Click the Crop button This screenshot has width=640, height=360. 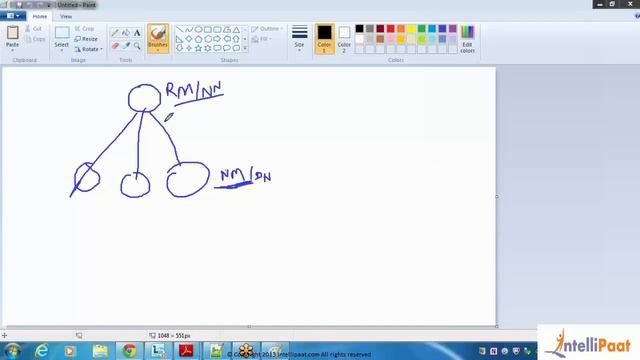[84, 29]
